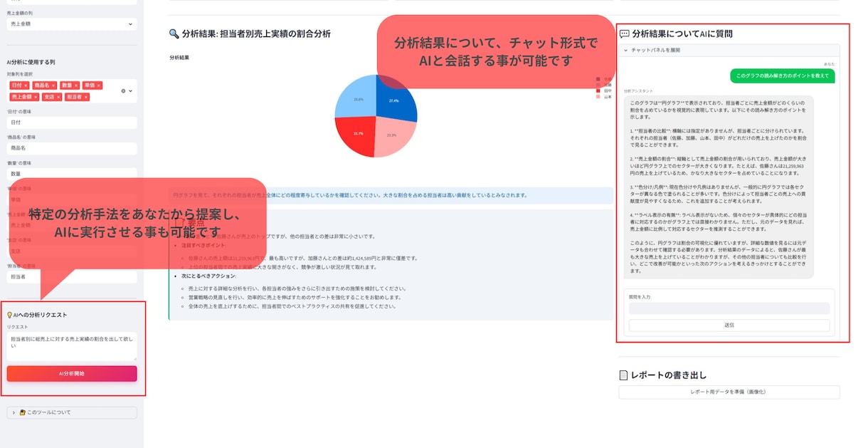Clear all selected columns with the circle-x icon

123,91
